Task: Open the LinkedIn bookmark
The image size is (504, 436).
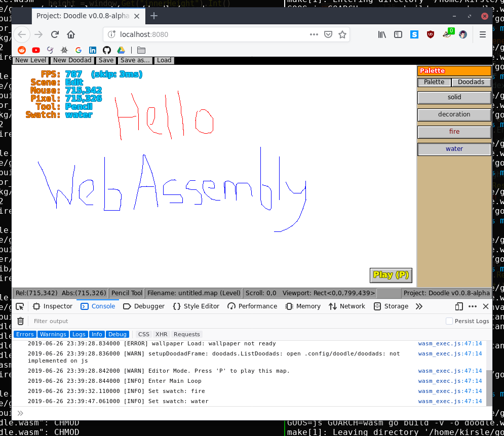Action: point(93,50)
